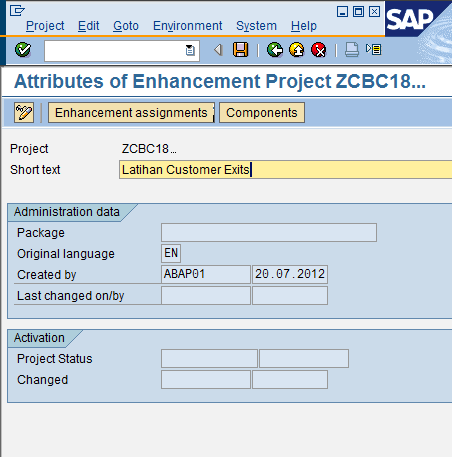
Task: Click the project name ZCBC18
Action: (x=149, y=149)
